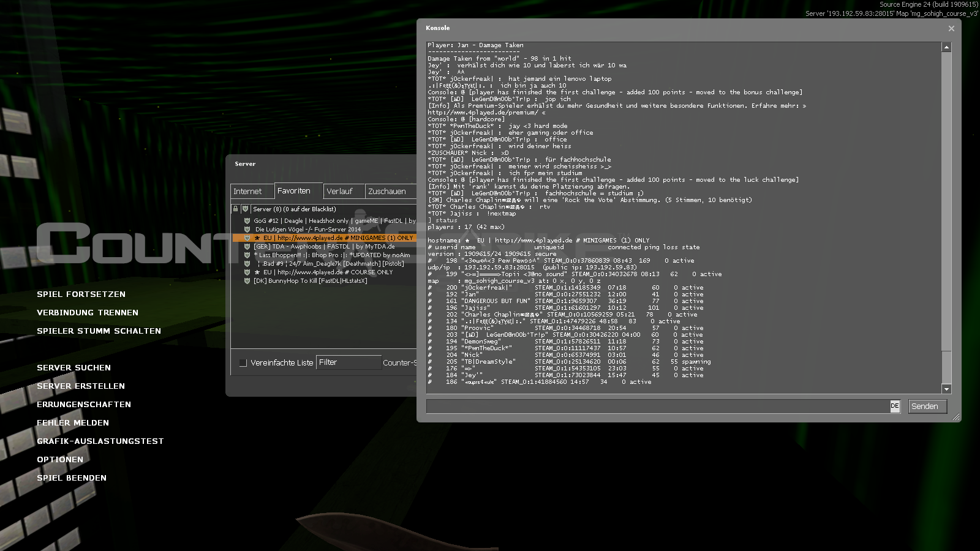Click the Server window title
This screenshot has width=980, height=551.
pyautogui.click(x=245, y=164)
